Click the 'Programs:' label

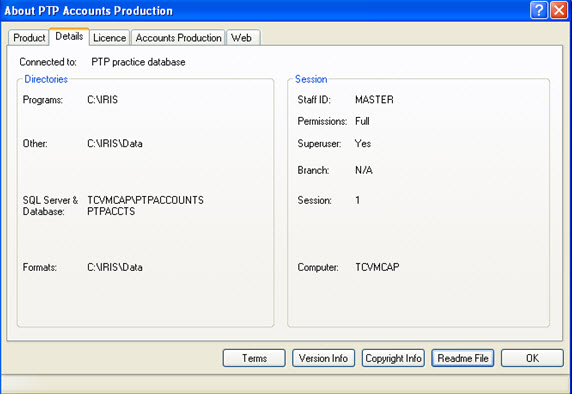(x=43, y=100)
